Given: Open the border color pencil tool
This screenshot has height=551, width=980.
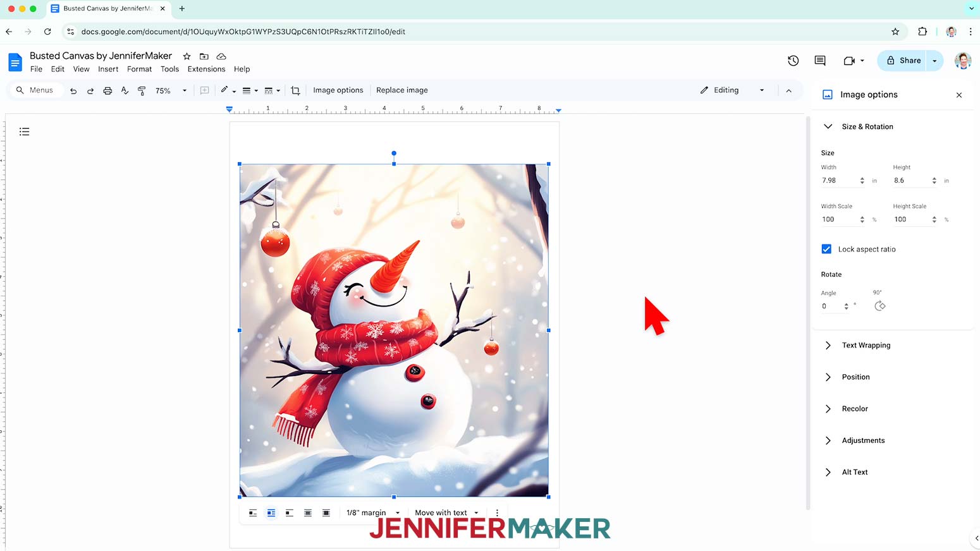Looking at the screenshot, I should pos(228,90).
